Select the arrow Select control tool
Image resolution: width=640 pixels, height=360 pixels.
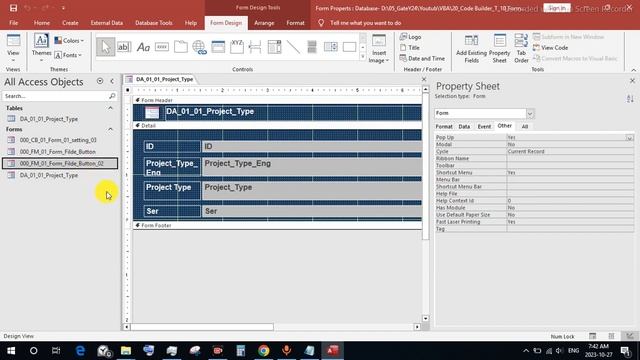pyautogui.click(x=105, y=47)
